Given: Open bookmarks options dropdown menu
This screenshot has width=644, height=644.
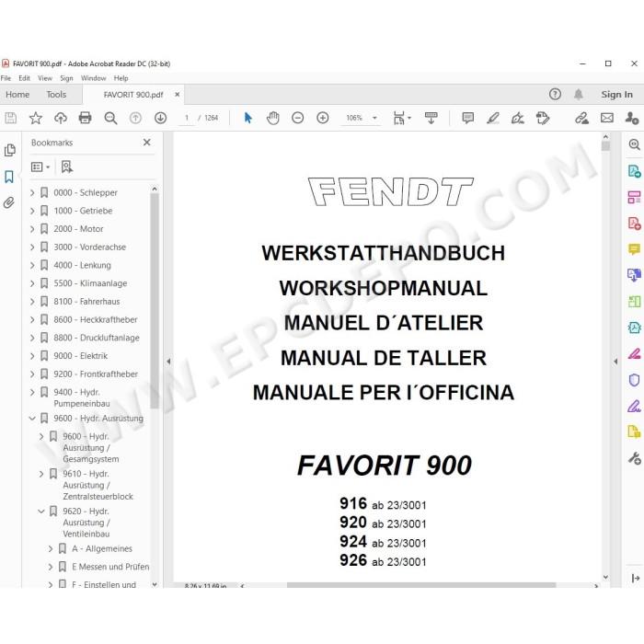Looking at the screenshot, I should [x=40, y=167].
